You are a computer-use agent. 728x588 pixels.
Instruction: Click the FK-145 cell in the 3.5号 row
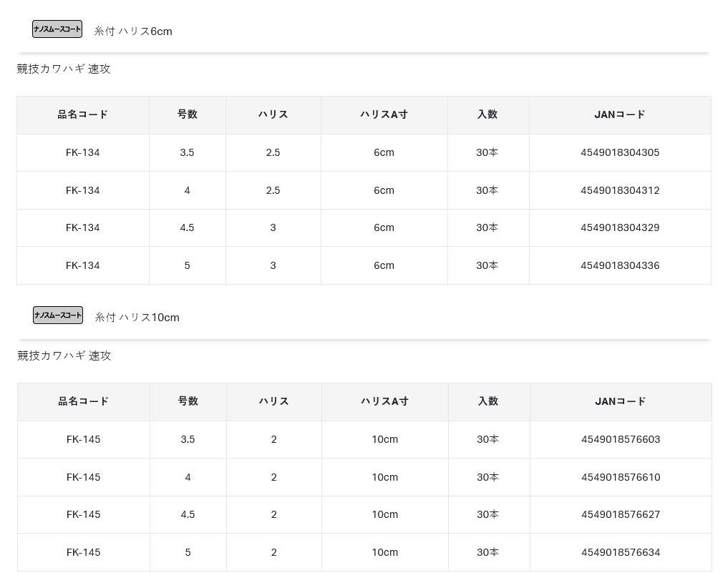click(84, 439)
